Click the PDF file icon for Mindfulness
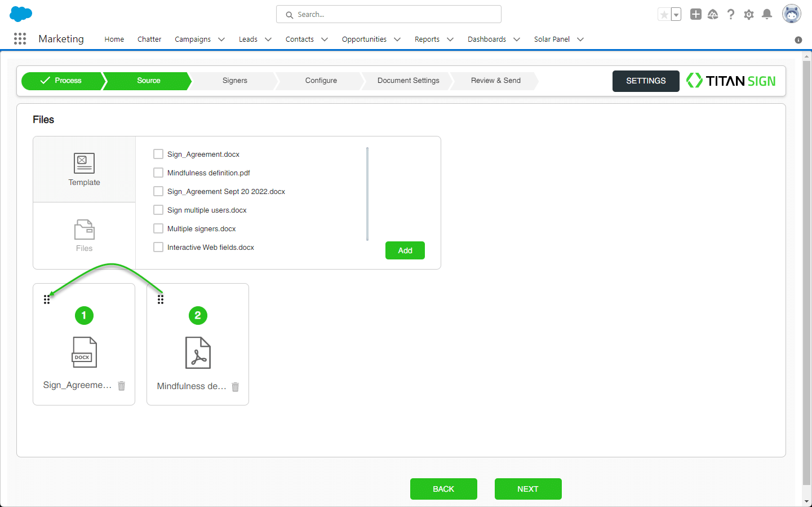Viewport: 812px width, 507px height. coord(198,352)
